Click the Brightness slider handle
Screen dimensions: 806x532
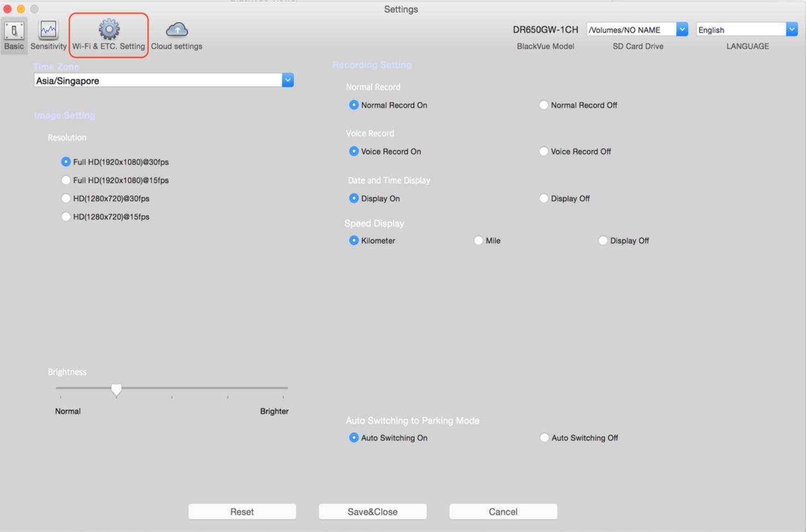point(116,389)
